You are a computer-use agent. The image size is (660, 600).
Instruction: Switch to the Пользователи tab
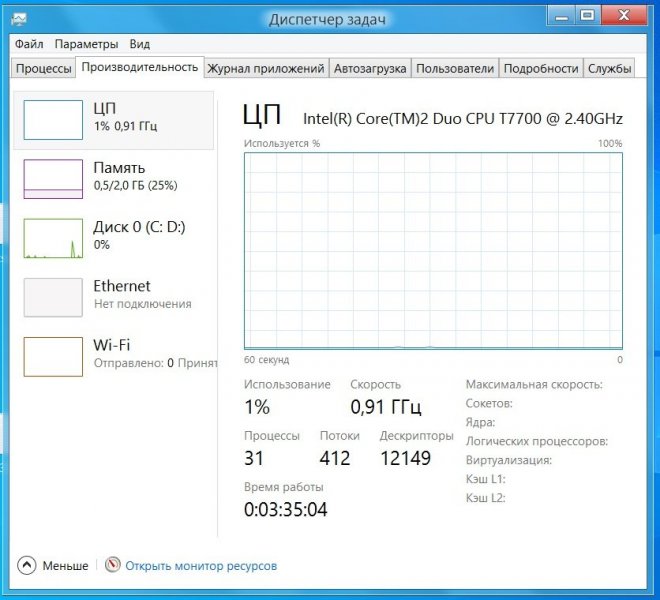(454, 68)
